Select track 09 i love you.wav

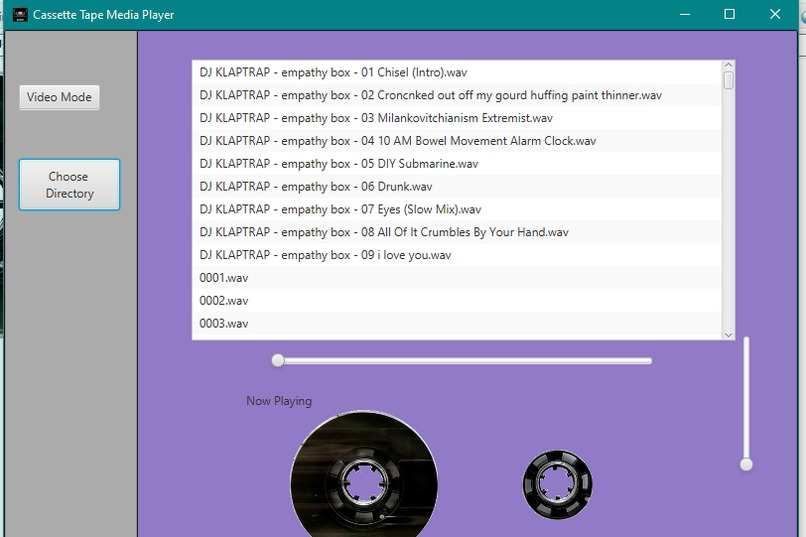click(456, 255)
